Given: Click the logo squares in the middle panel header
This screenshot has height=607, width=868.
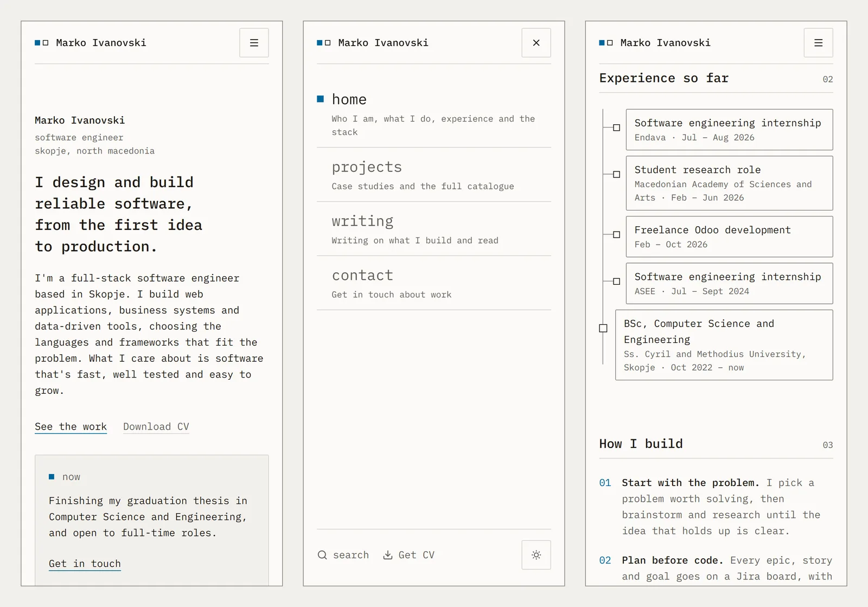Looking at the screenshot, I should pyautogui.click(x=324, y=43).
